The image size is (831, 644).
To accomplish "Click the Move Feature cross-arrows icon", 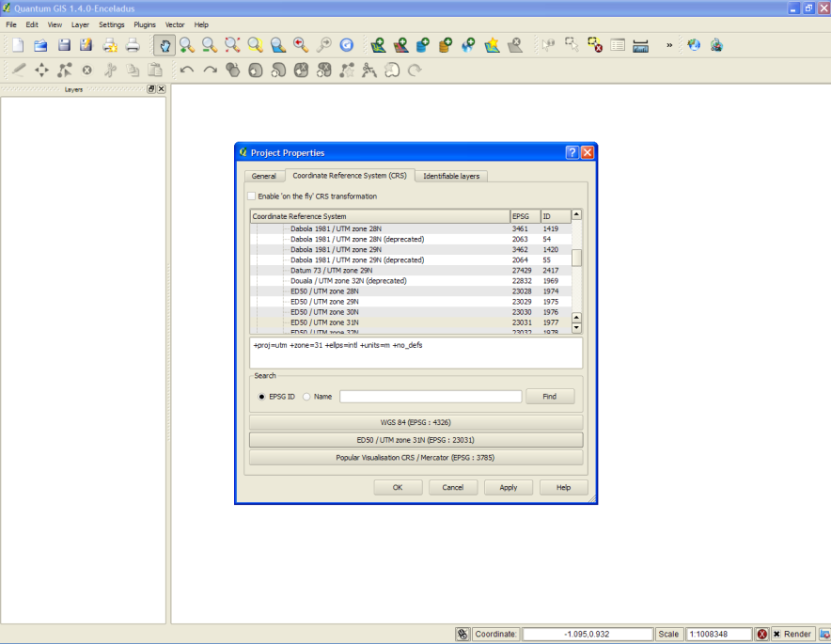I will [41, 70].
